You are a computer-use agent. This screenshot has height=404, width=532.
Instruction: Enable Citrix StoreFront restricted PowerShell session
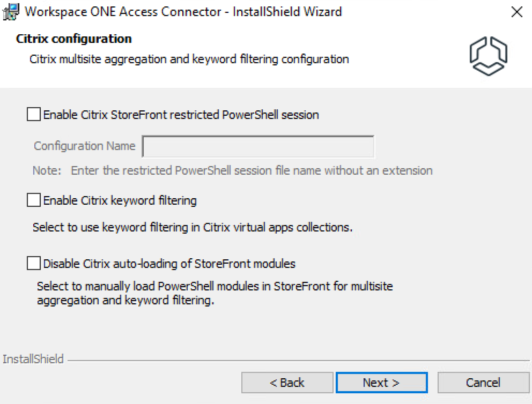coord(34,115)
